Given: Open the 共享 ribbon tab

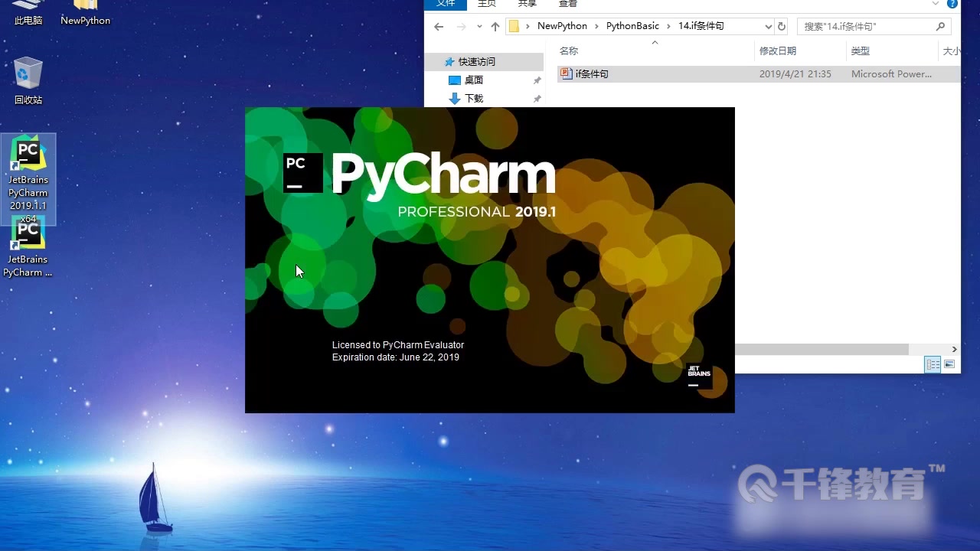Looking at the screenshot, I should point(526,4).
